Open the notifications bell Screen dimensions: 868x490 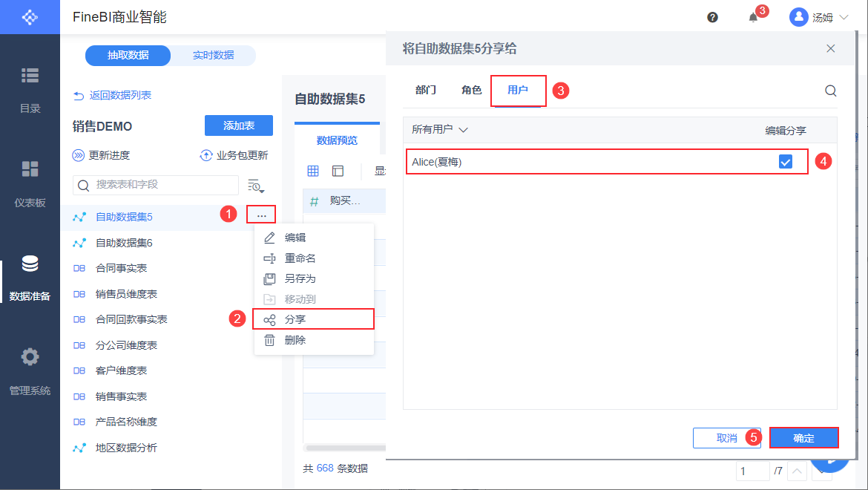click(753, 18)
